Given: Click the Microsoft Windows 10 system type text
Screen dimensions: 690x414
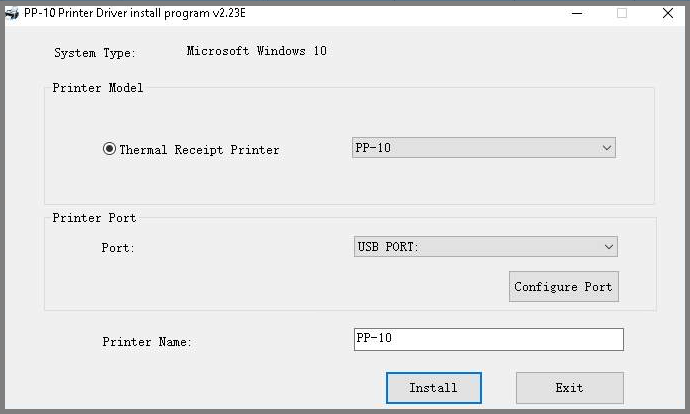Looking at the screenshot, I should point(256,51).
